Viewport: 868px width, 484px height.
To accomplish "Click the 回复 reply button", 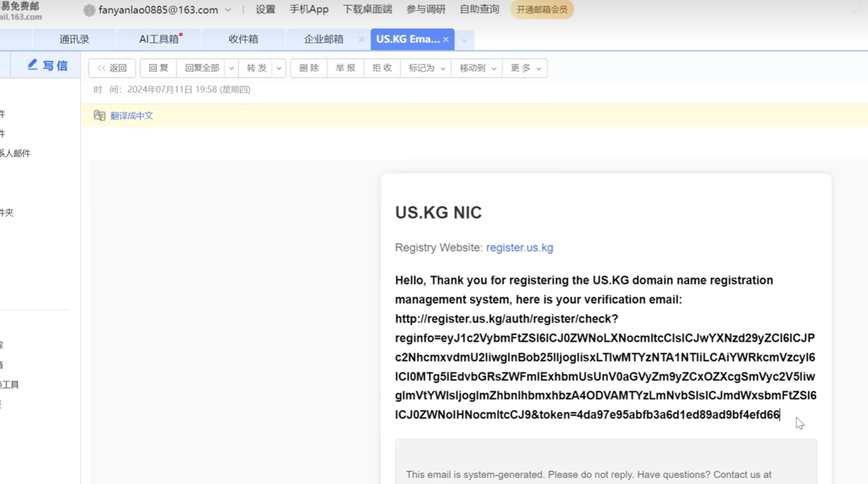I will 158,68.
